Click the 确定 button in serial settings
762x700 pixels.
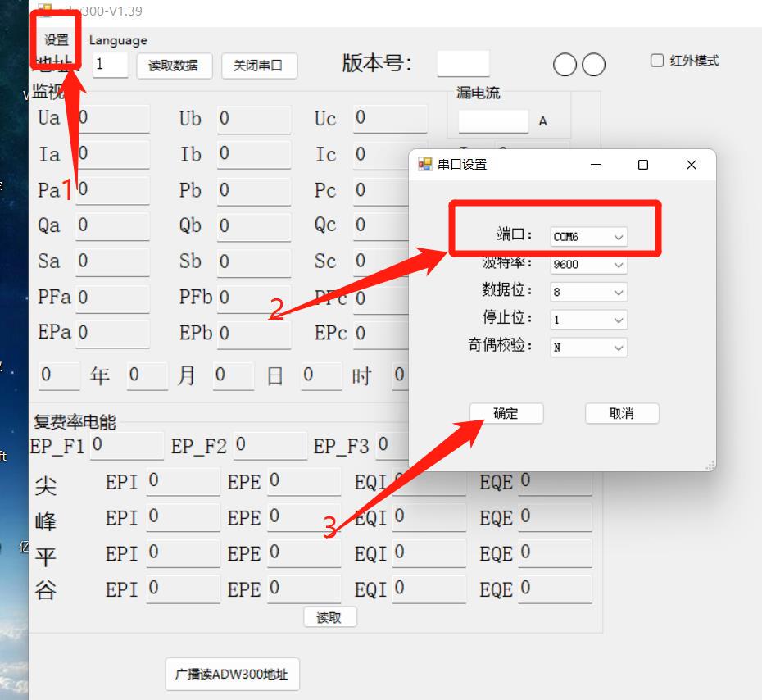click(x=506, y=414)
